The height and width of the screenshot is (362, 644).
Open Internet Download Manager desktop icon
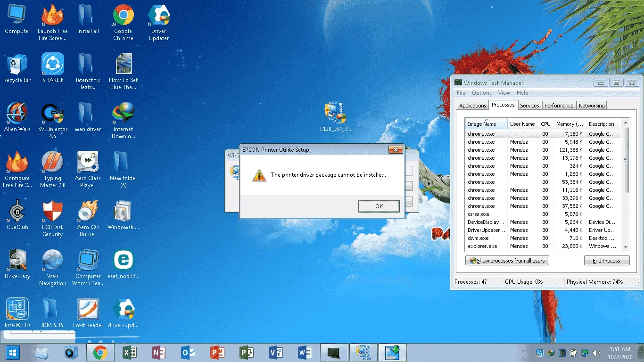click(x=123, y=121)
